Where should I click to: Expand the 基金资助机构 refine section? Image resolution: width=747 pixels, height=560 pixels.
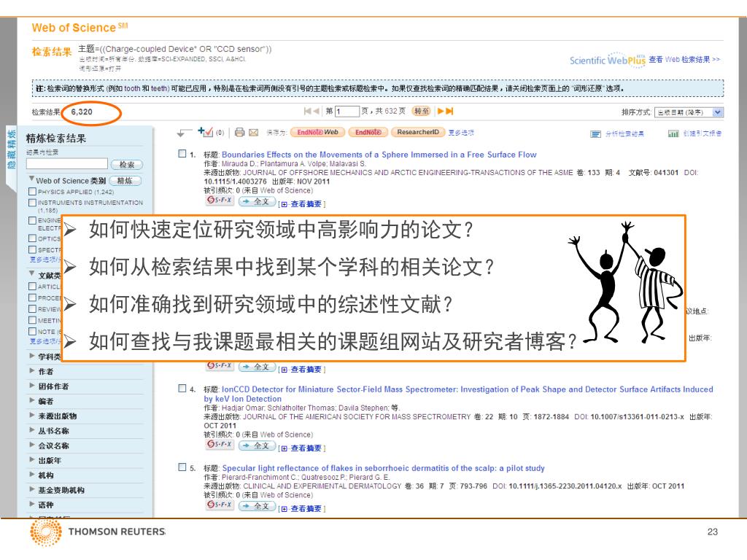coord(31,489)
